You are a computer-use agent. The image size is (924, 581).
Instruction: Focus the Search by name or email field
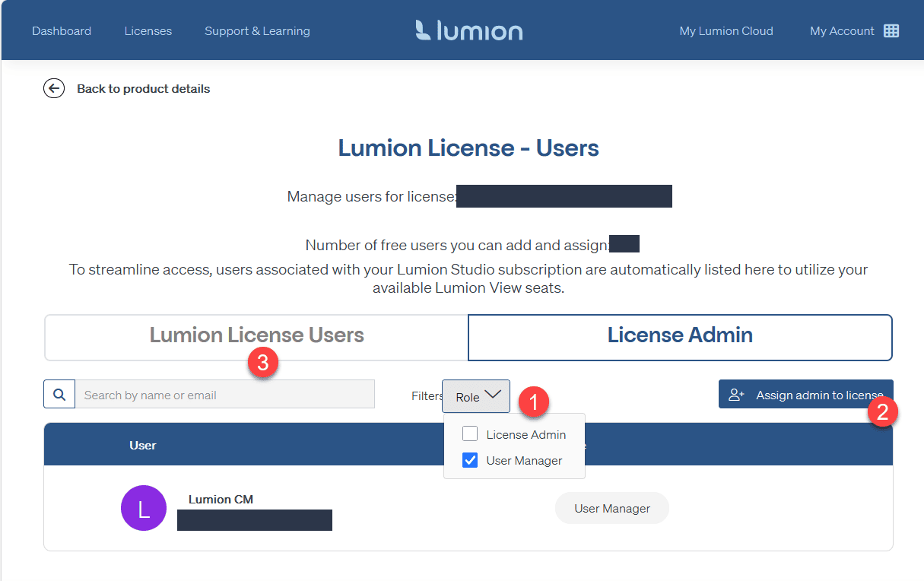click(224, 395)
